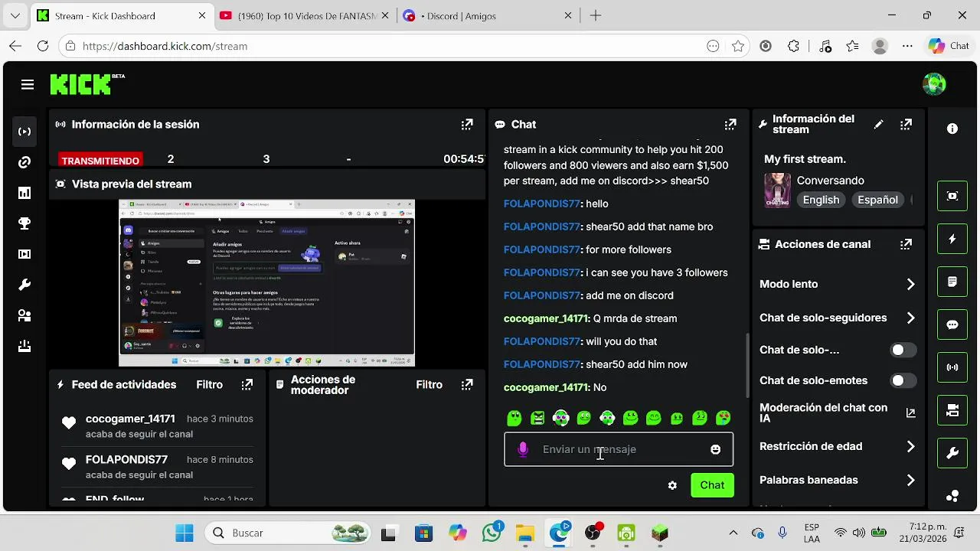Image resolution: width=980 pixels, height=551 pixels.
Task: Click FOLAPONDIS77 name on the hello message
Action: pyautogui.click(x=541, y=204)
